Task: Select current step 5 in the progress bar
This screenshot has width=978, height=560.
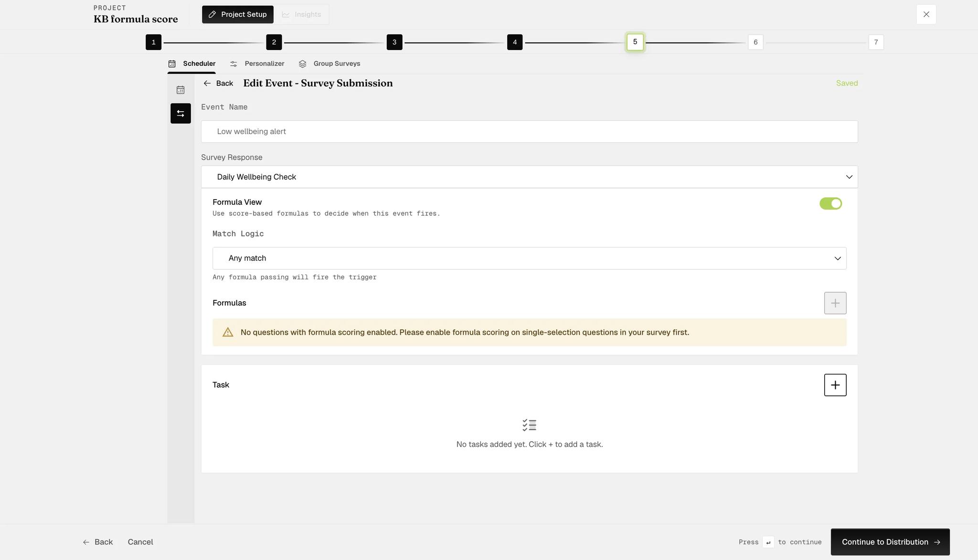Action: click(x=635, y=42)
